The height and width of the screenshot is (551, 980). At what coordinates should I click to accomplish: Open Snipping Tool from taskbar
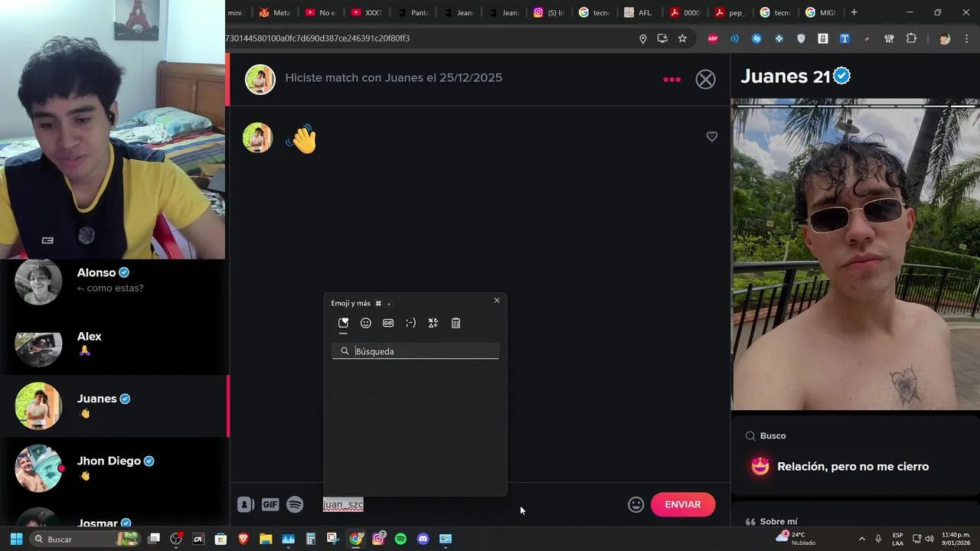click(333, 539)
